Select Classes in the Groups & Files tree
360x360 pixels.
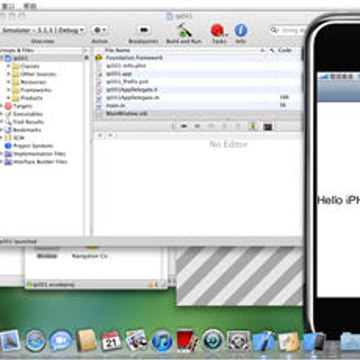[26, 66]
